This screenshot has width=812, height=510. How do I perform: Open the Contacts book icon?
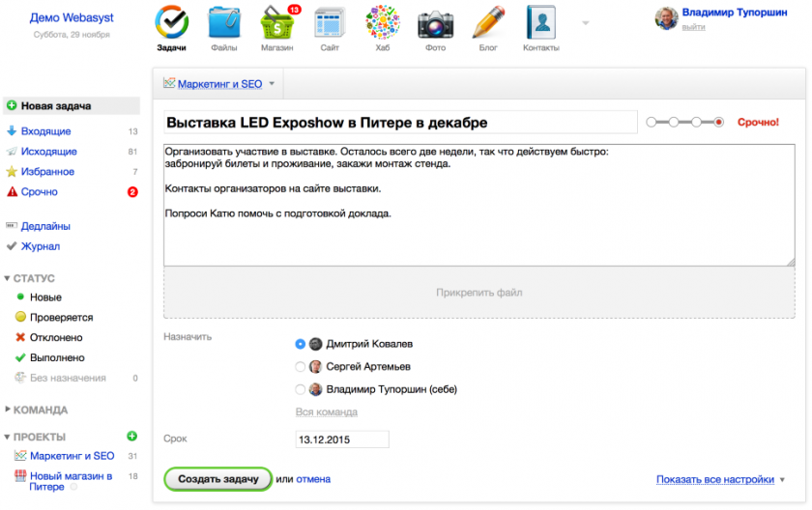point(540,23)
